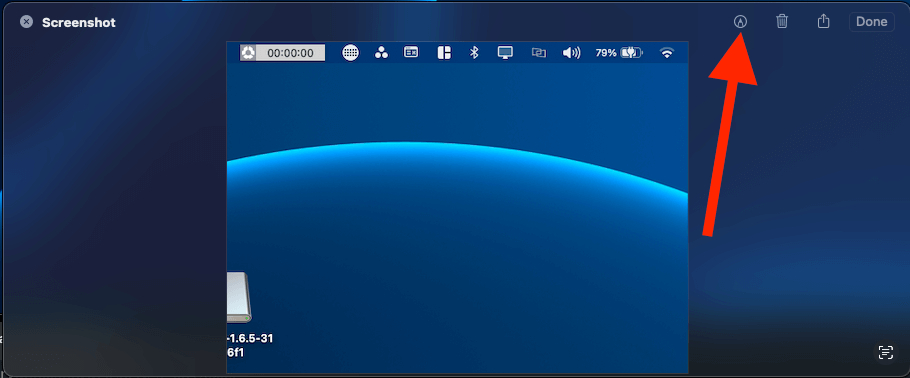Click the dimmed screen mirroring icon
910x378 pixels.
coord(539,53)
